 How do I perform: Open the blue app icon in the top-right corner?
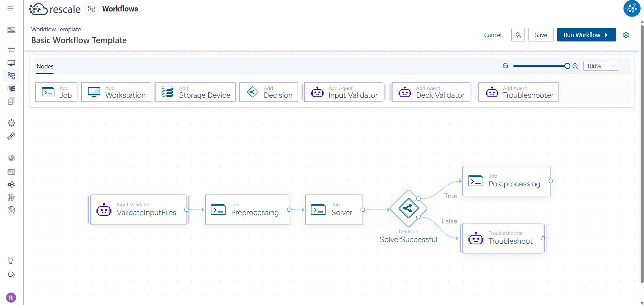pyautogui.click(x=632, y=8)
